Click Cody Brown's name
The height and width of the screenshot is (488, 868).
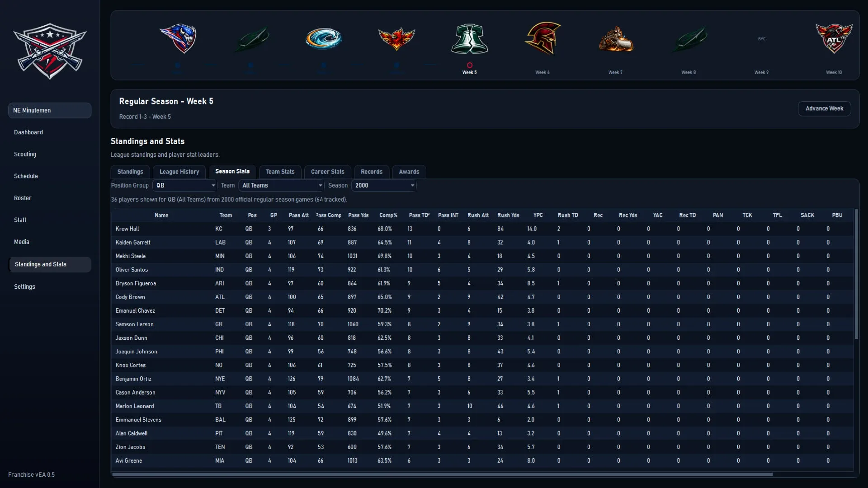[130, 297]
